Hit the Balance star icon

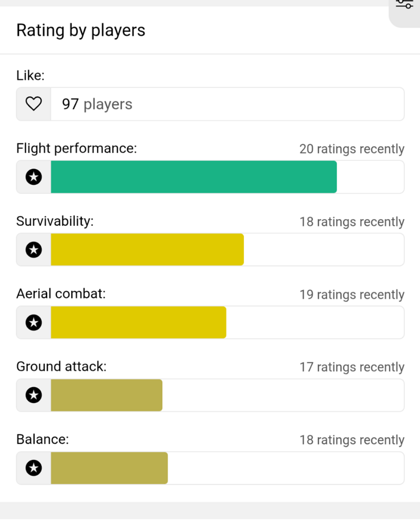34,468
